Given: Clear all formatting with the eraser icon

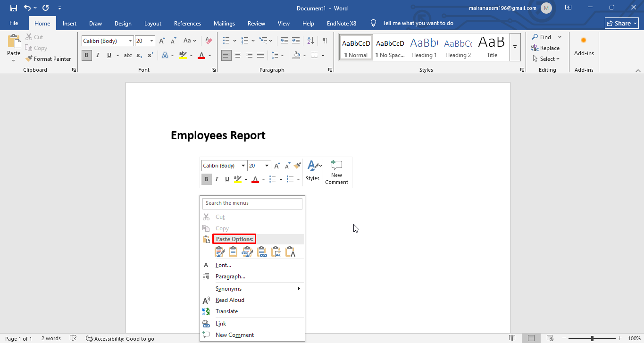Looking at the screenshot, I should [x=209, y=41].
